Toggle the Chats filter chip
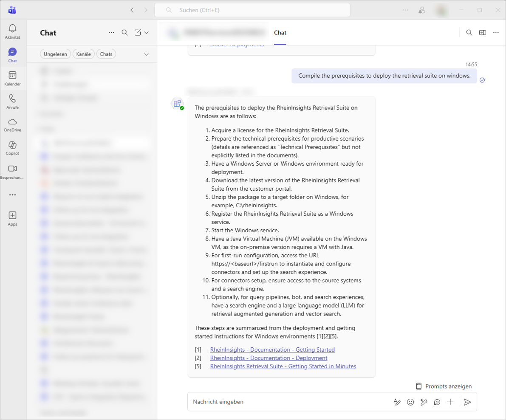The height and width of the screenshot is (420, 506). click(106, 54)
